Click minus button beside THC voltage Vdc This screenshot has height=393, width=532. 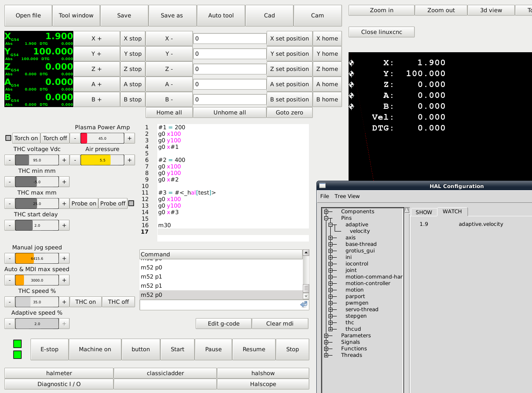pos(10,160)
